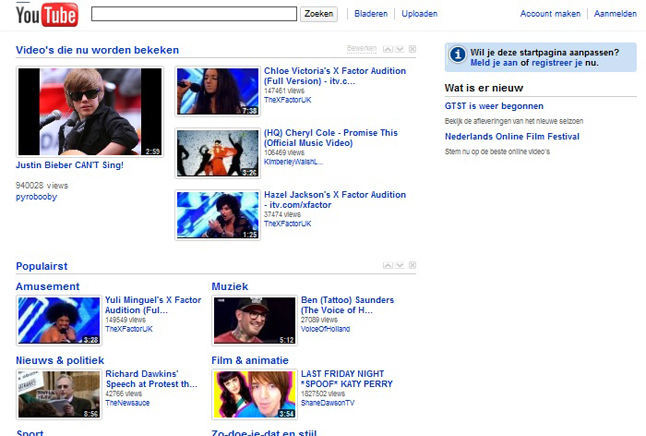Visit the VoiceOfHolland channel
Viewport: 646px width, 436px height.
coord(325,329)
